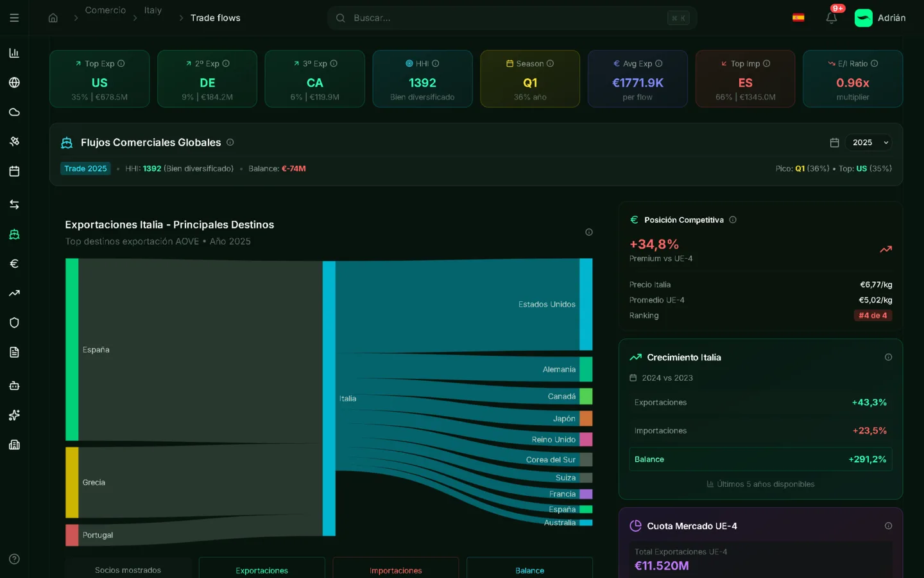This screenshot has height=578, width=924.
Task: Show info for Flujos Comerciales Globales
Action: click(230, 143)
